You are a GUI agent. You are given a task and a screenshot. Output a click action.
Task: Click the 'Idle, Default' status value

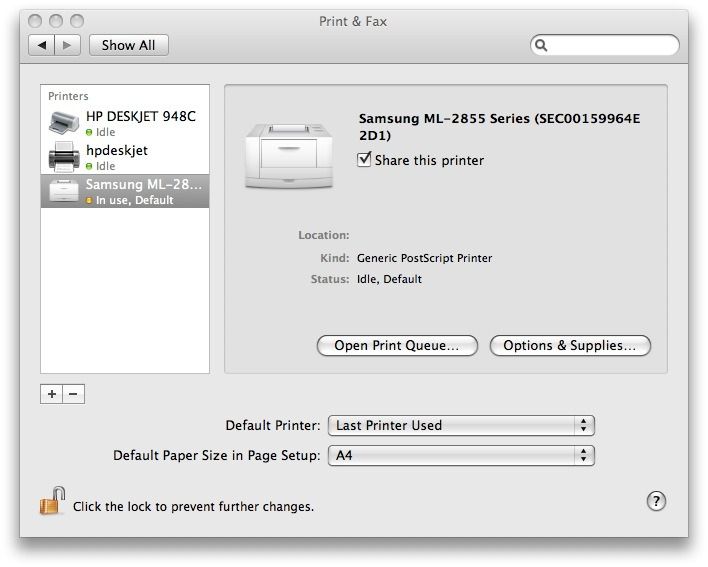[389, 279]
